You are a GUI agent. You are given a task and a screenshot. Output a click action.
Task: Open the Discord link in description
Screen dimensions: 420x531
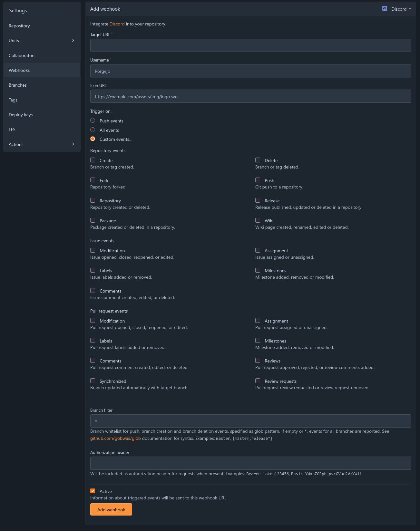[117, 24]
